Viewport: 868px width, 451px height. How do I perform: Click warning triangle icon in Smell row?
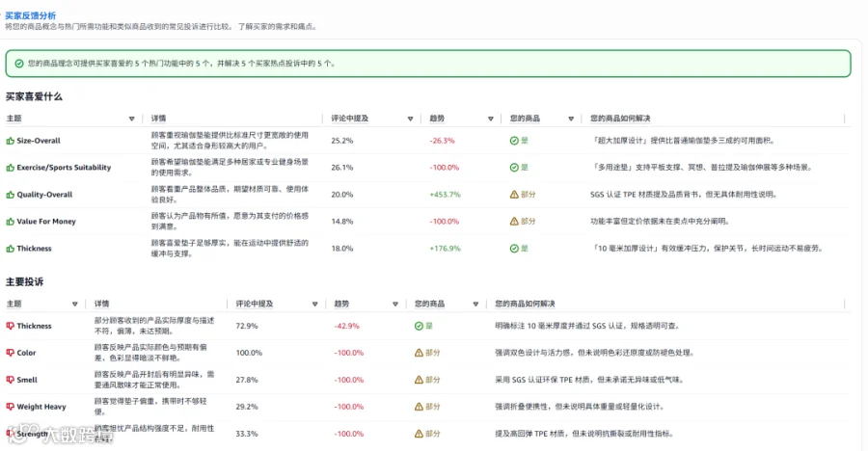tap(419, 380)
